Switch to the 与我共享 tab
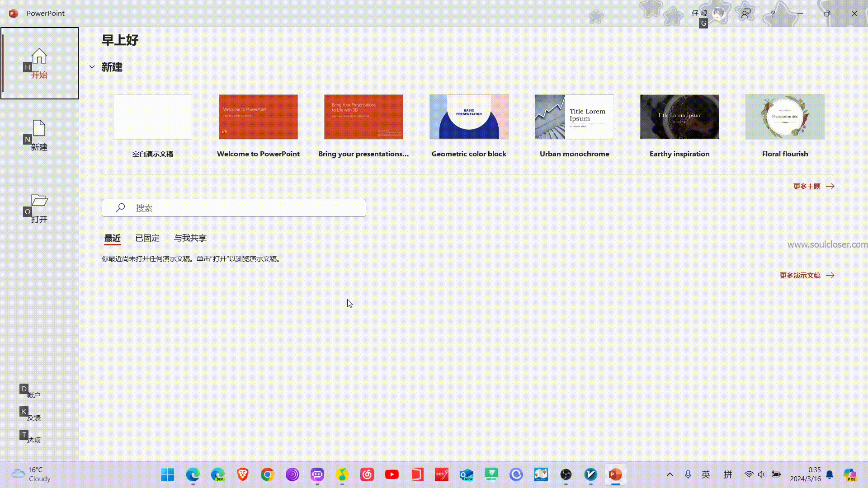The height and width of the screenshot is (488, 868). 190,238
